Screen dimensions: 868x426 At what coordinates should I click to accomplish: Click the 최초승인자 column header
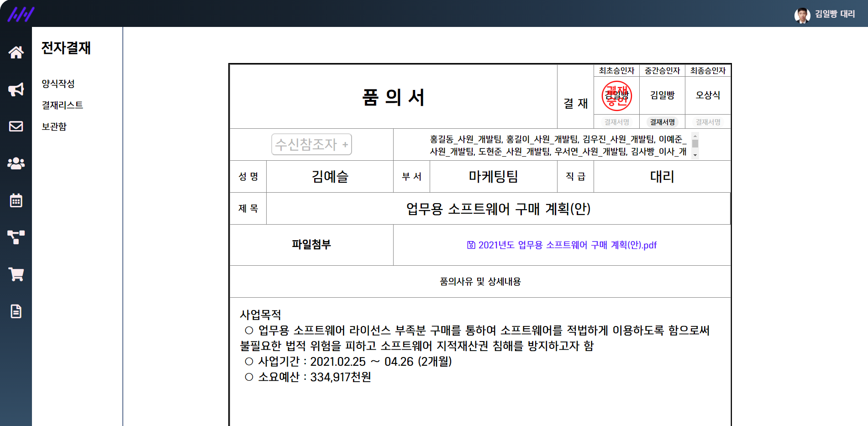[617, 71]
